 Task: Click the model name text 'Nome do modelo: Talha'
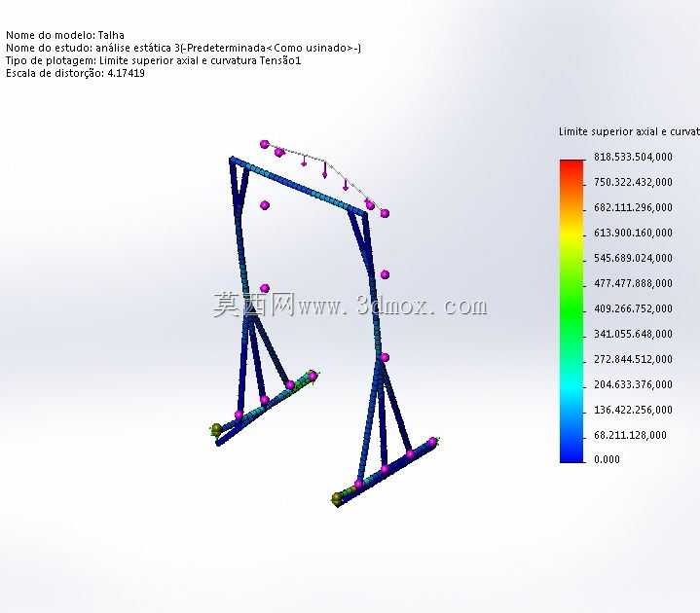tap(65, 35)
